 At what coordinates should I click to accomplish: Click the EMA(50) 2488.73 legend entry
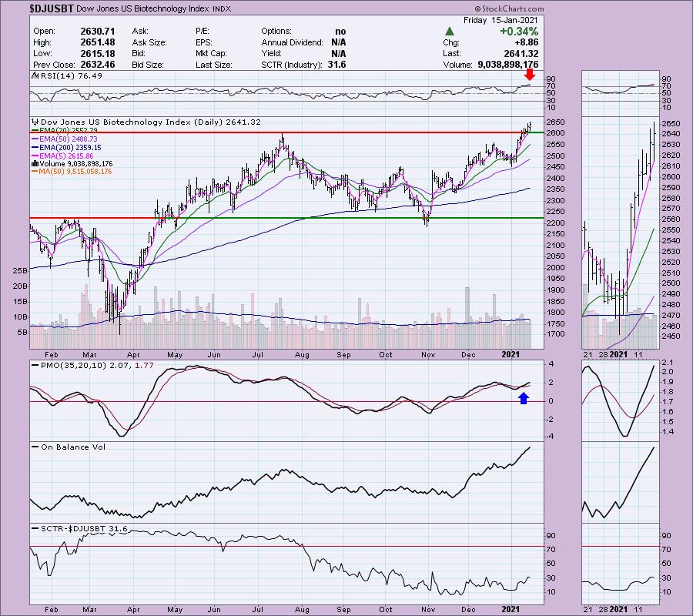click(x=69, y=139)
